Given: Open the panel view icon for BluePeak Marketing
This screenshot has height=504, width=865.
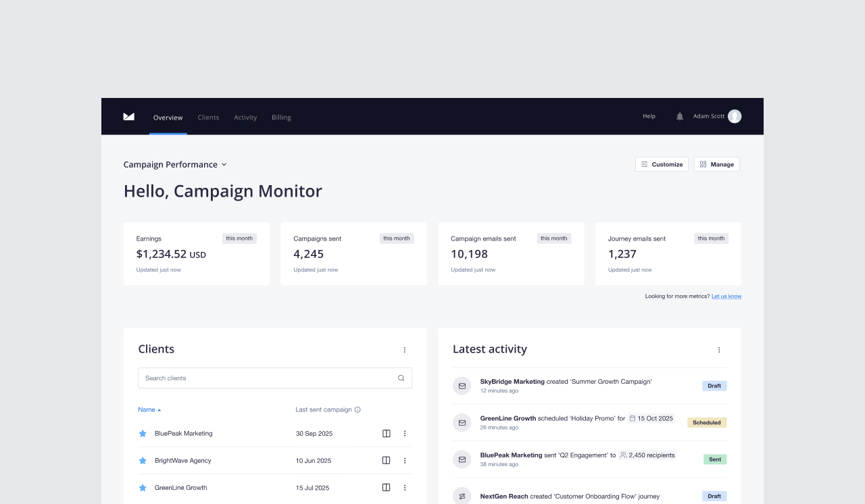Looking at the screenshot, I should (x=387, y=434).
